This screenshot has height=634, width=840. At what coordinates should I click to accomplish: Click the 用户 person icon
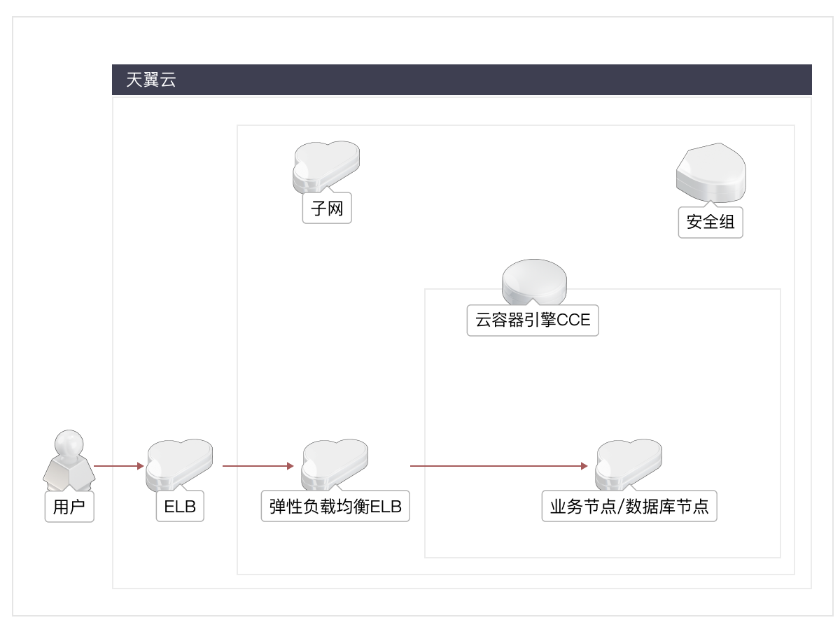click(69, 459)
